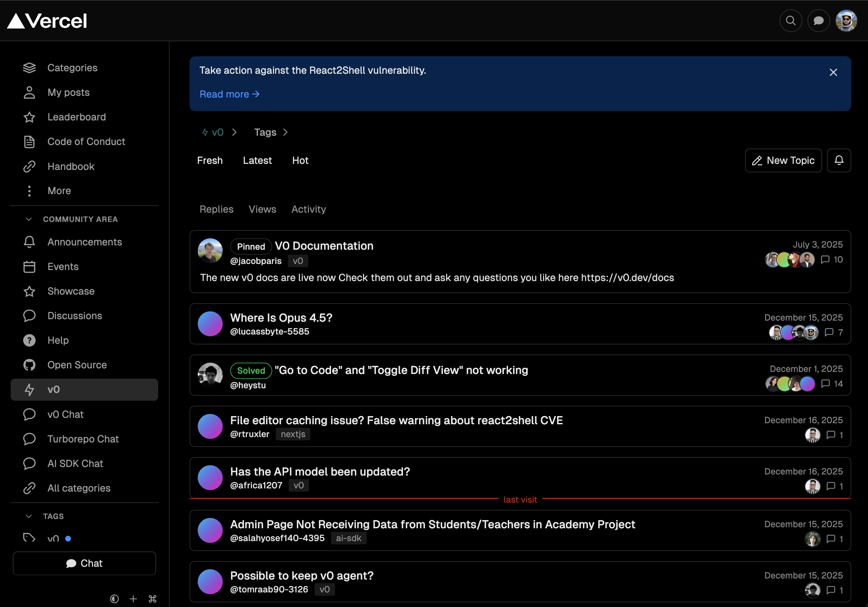Collapse the Tags section in the sidebar

click(x=29, y=516)
